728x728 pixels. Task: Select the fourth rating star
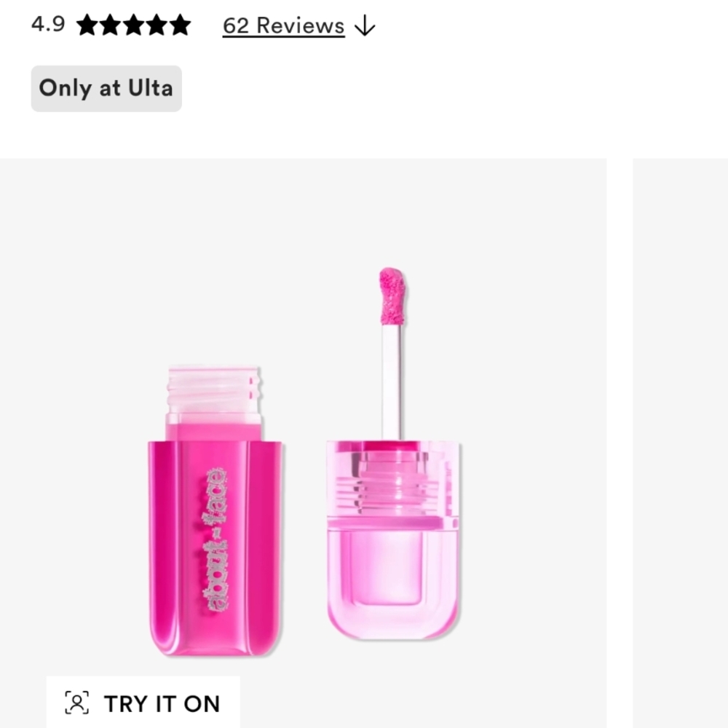[x=156, y=25]
